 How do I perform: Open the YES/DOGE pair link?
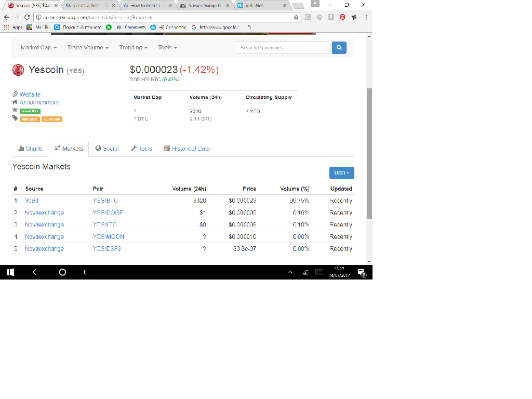[x=108, y=212]
